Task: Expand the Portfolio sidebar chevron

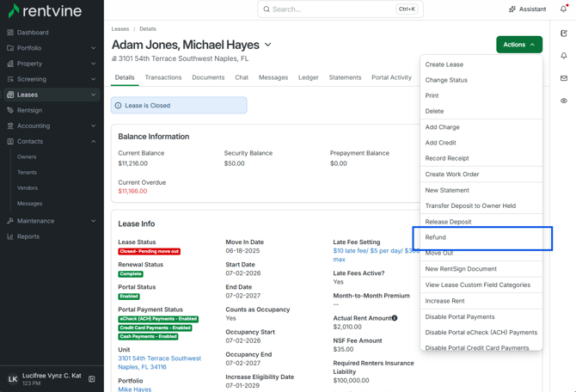Action: click(x=94, y=48)
